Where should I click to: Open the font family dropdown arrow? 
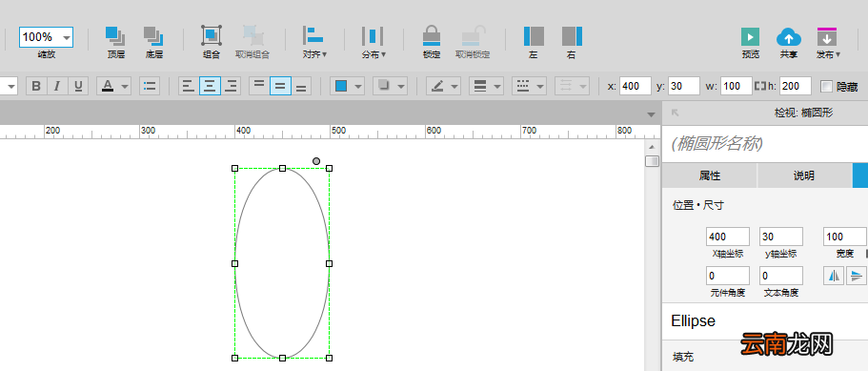(11, 87)
